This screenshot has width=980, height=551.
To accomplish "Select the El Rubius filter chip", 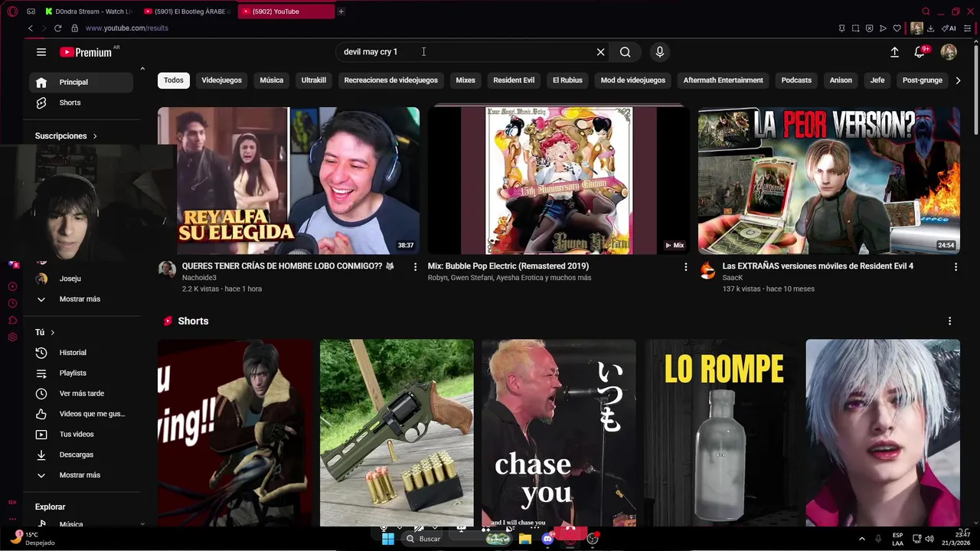I will click(x=567, y=80).
